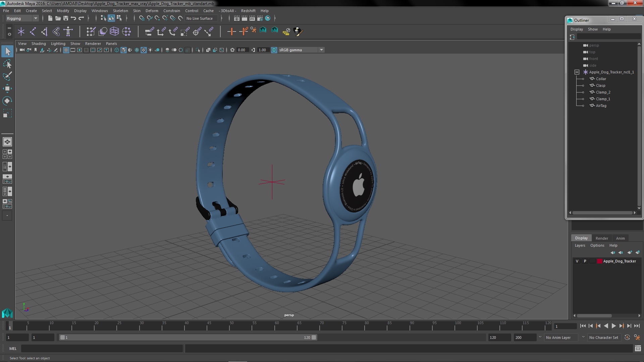Screen dimensions: 644x362
Task: Click the current frame field in playback controls
Action: point(565,326)
